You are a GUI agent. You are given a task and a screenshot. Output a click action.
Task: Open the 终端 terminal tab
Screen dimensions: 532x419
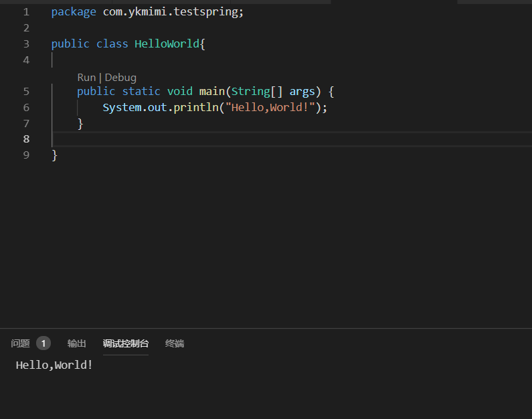click(x=175, y=343)
